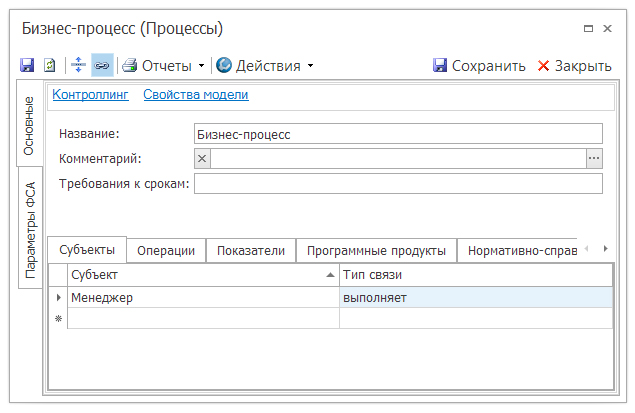Click the save disk icon in toolbar
The height and width of the screenshot is (413, 635).
point(28,66)
